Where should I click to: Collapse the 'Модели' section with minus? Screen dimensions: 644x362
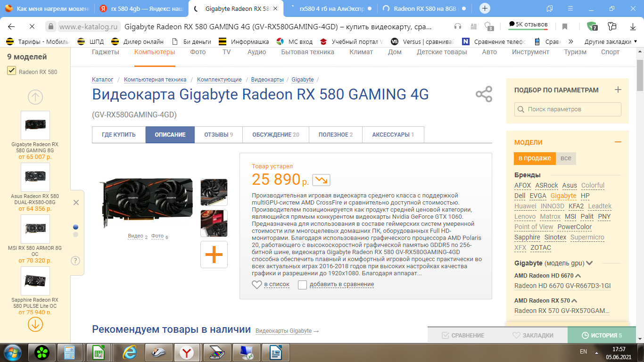[x=618, y=142]
